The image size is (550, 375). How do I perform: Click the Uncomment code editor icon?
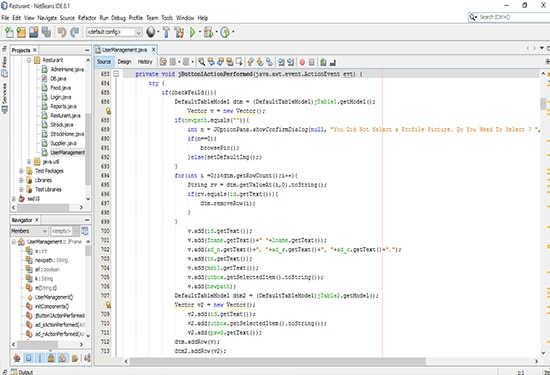333,62
